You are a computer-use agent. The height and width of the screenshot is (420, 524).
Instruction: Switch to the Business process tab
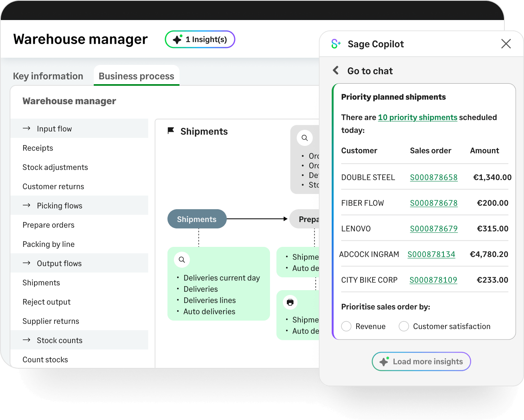pyautogui.click(x=137, y=76)
